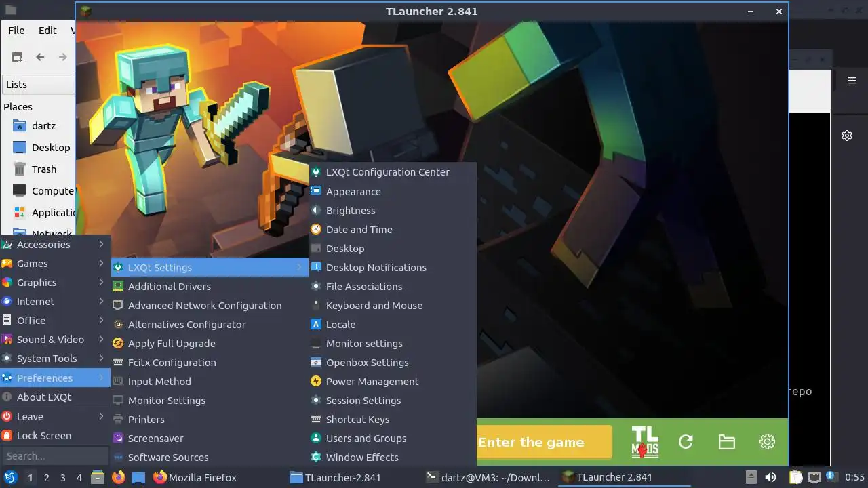Viewport: 868px width, 488px height.
Task: Expand the Office category
Action: [x=55, y=320]
